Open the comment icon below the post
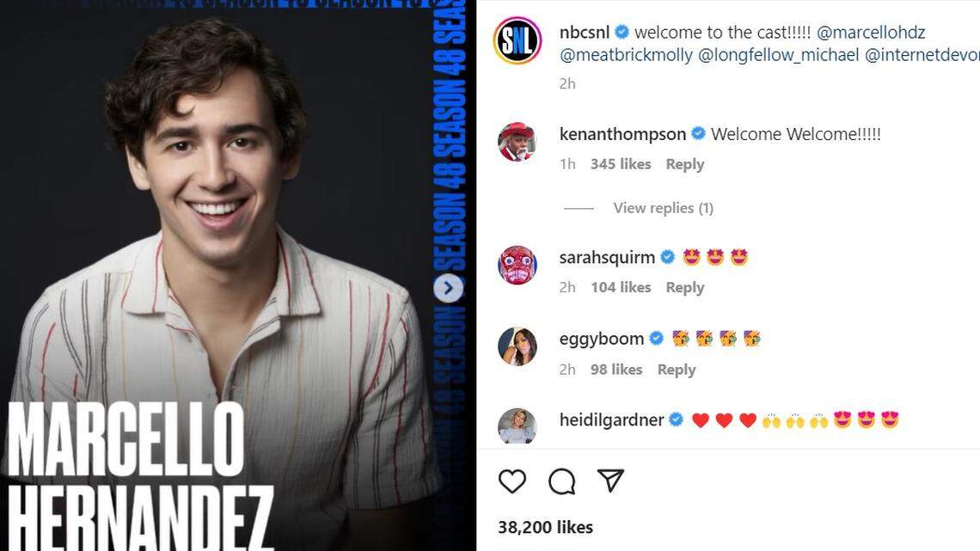The width and height of the screenshot is (980, 551). pos(562,481)
